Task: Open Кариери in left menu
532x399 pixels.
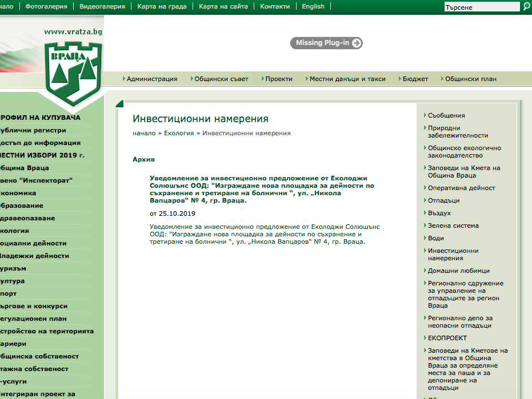Action: (x=13, y=344)
